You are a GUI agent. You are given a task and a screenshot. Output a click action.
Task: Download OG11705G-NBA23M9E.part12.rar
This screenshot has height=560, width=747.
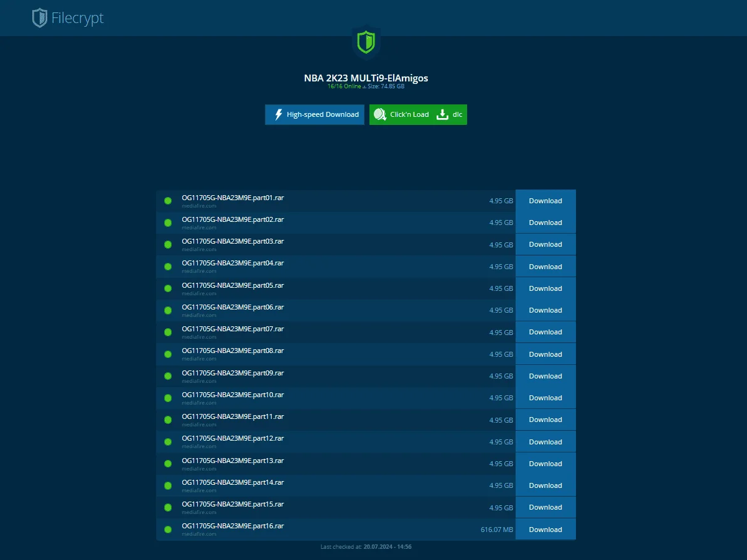[x=545, y=442]
